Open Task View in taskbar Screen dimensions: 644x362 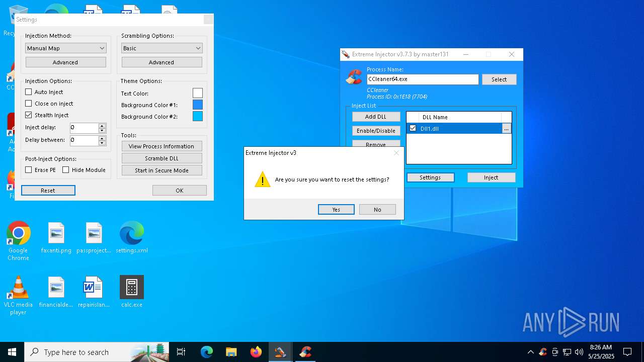[181, 352]
